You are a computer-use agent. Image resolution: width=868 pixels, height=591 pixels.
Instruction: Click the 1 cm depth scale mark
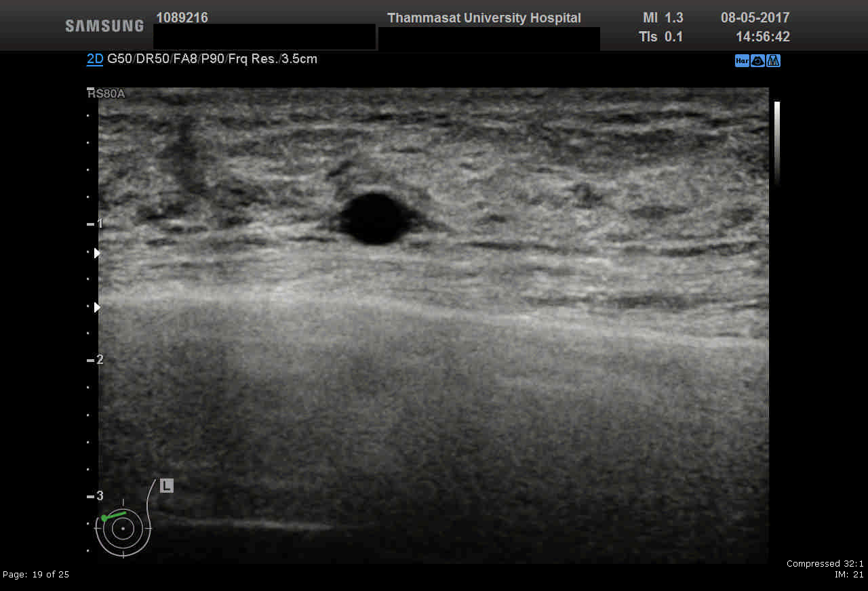coord(94,224)
